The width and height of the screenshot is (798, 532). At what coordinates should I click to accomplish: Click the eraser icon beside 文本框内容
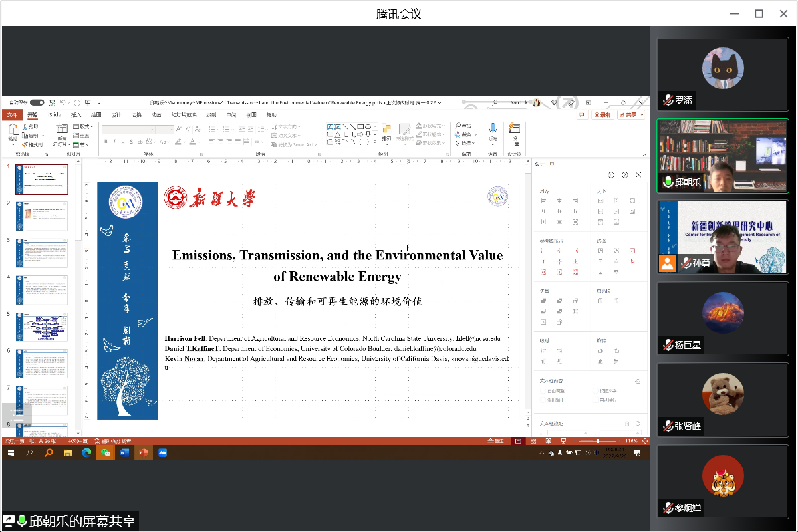(638, 381)
